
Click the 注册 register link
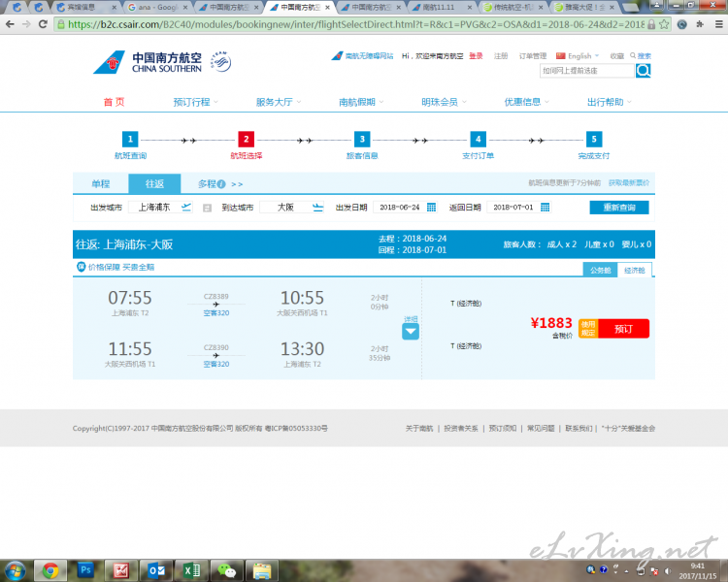pyautogui.click(x=501, y=56)
